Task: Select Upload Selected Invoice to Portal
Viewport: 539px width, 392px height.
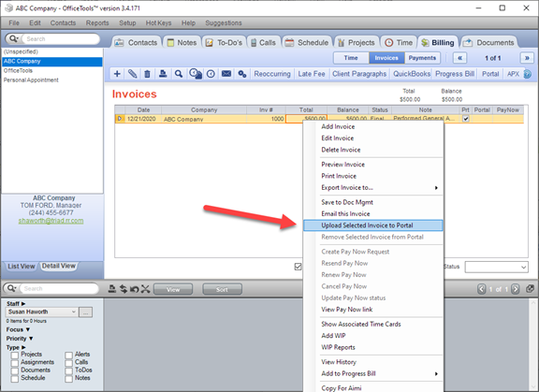Action: 373,225
